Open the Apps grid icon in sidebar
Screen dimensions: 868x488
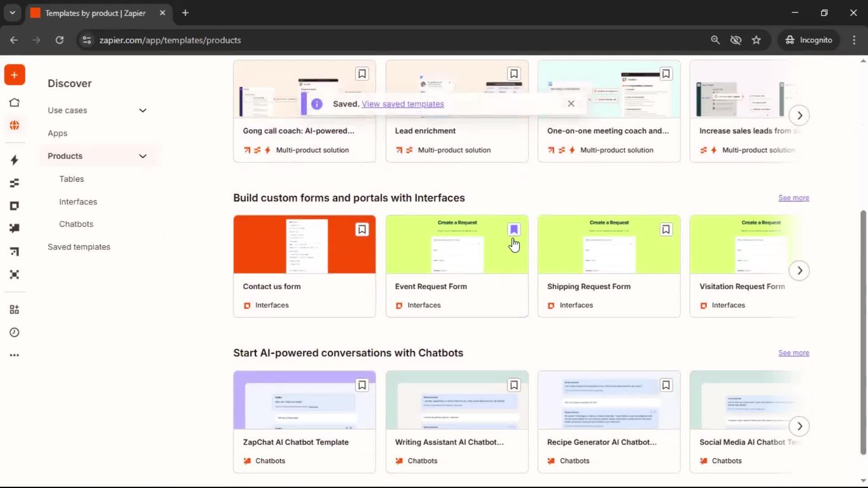tap(14, 310)
